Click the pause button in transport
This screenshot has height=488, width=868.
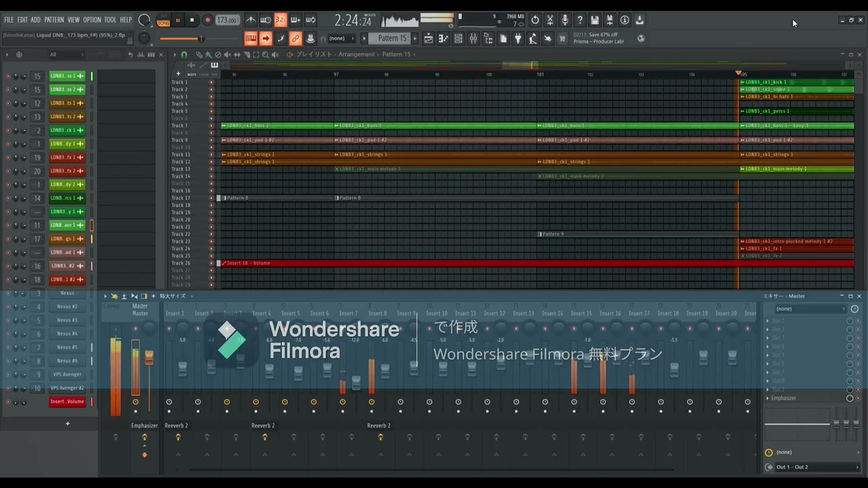(178, 20)
